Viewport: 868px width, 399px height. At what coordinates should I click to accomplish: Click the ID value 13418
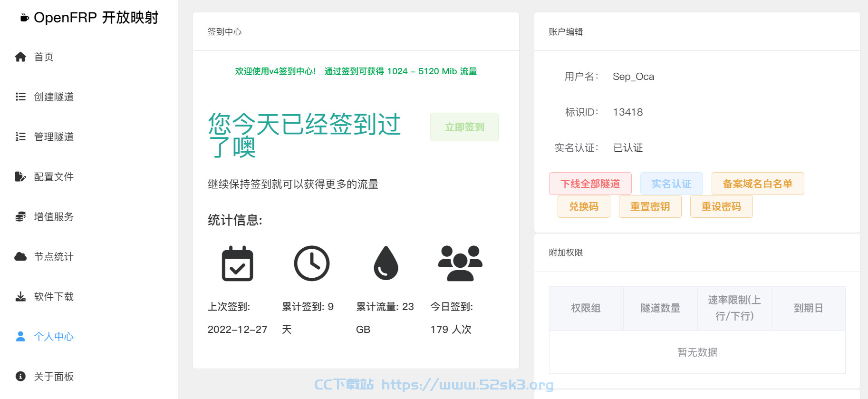(627, 112)
